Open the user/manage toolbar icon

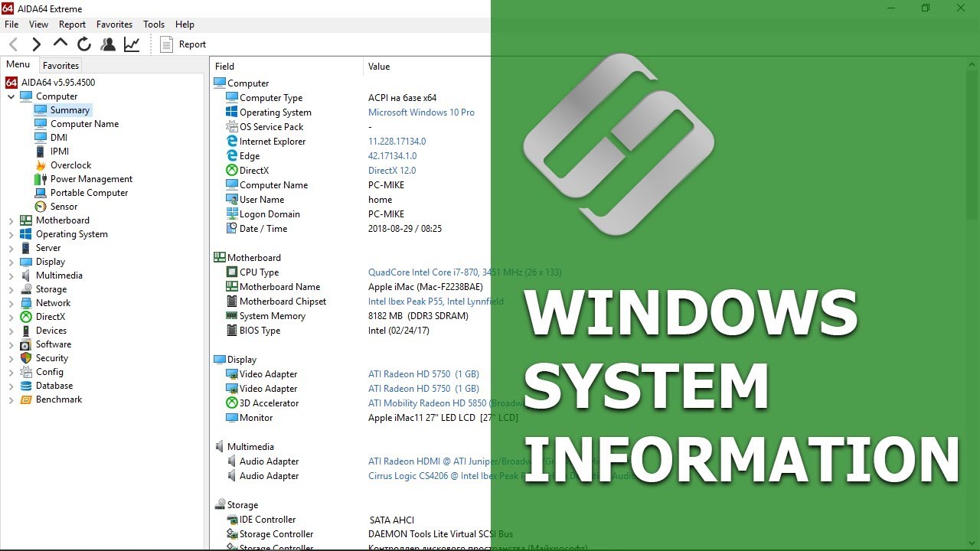point(108,44)
